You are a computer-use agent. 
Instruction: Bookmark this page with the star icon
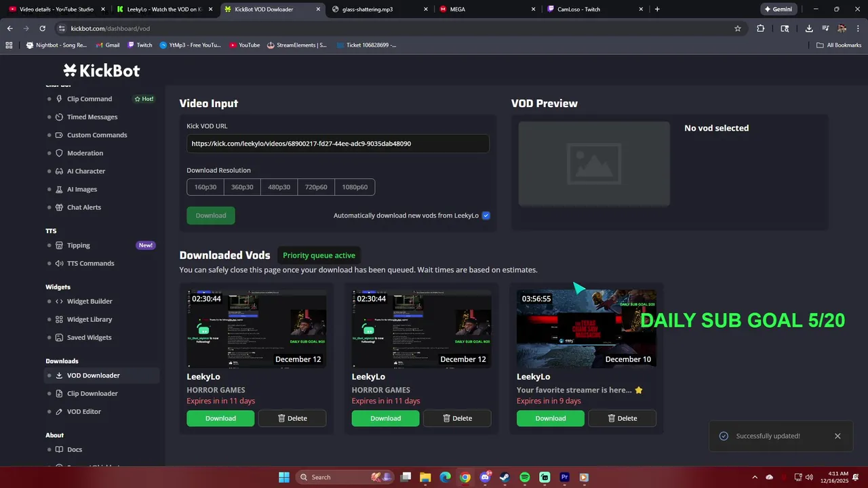coord(738,28)
